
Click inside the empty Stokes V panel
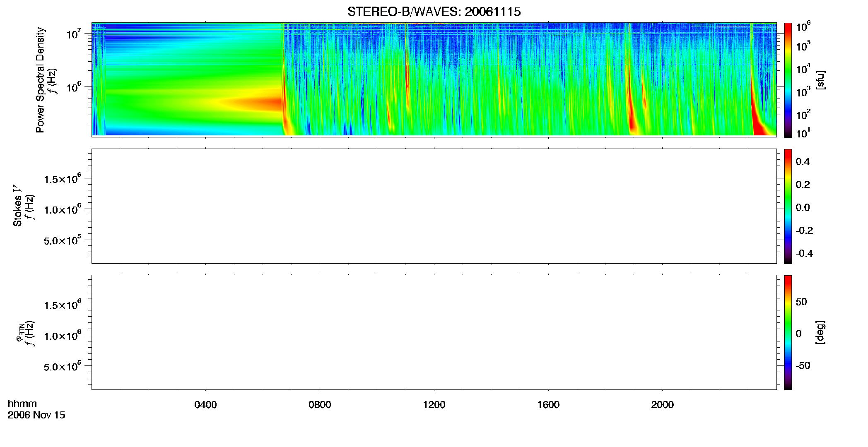click(x=434, y=206)
